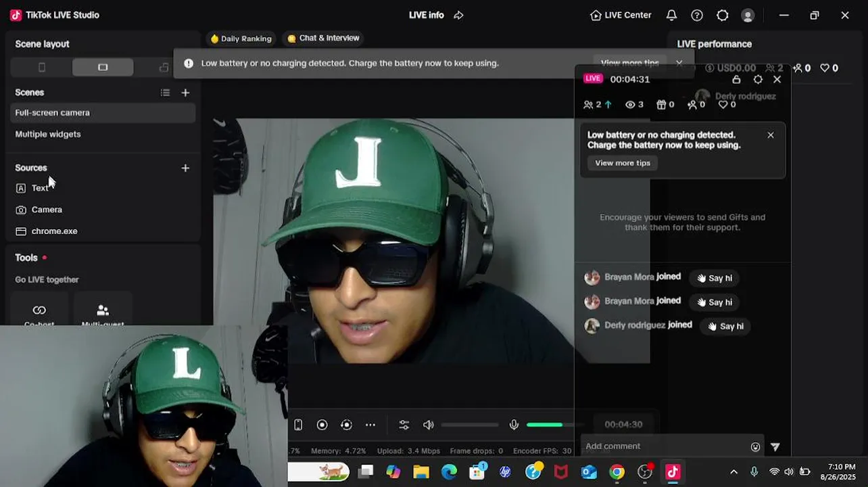The width and height of the screenshot is (868, 487).
Task: Show hidden system tray icons
Action: click(x=733, y=472)
